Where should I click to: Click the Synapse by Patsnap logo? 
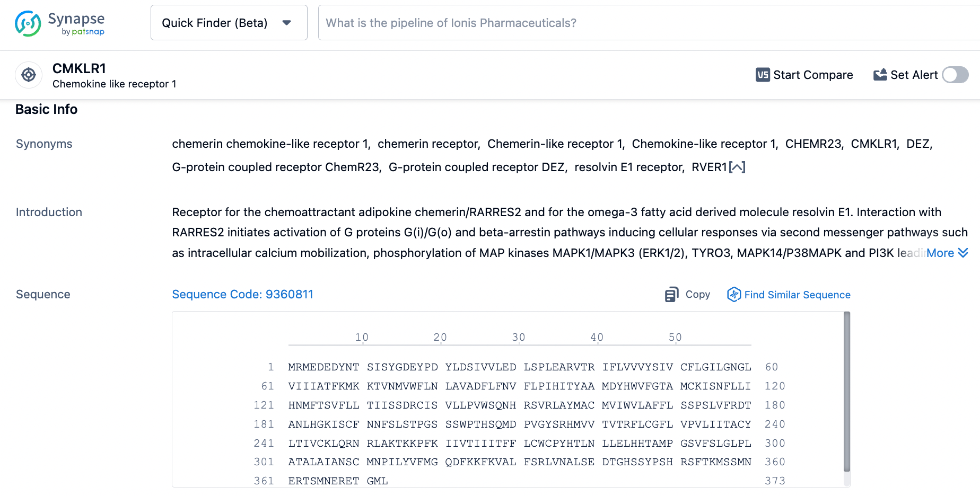(59, 23)
